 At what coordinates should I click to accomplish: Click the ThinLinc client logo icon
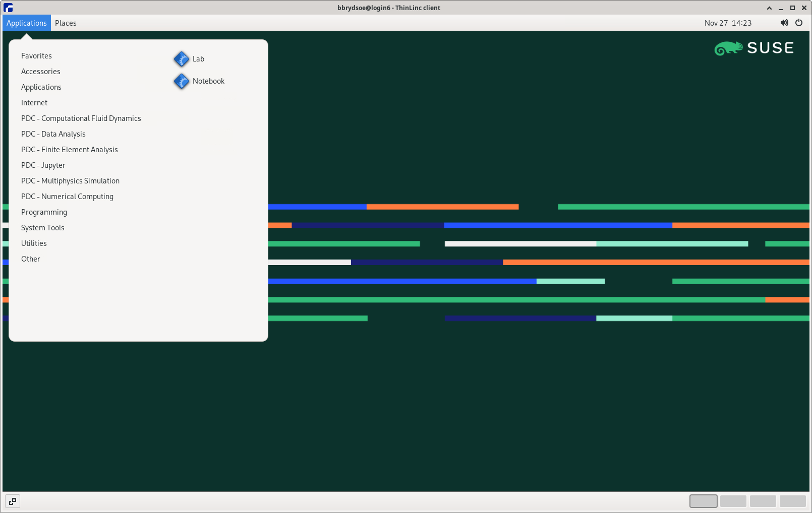[8, 8]
